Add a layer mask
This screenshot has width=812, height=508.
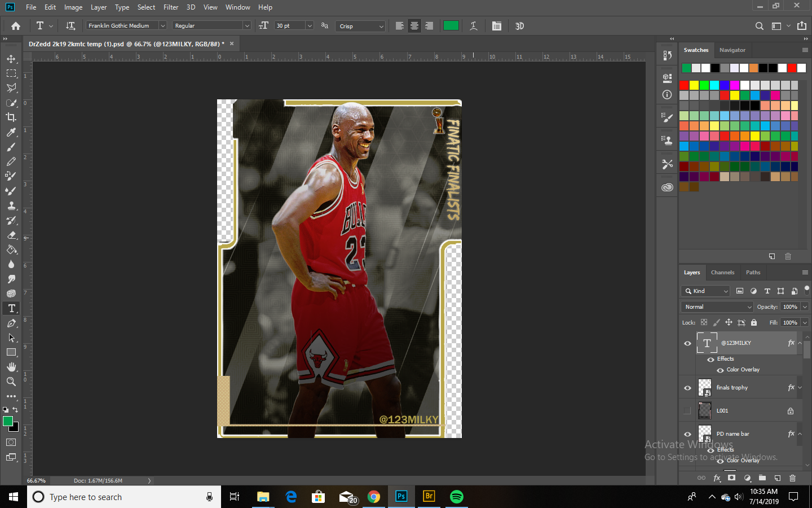[x=732, y=478]
